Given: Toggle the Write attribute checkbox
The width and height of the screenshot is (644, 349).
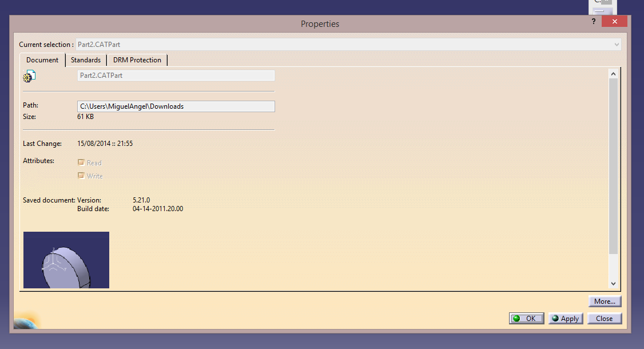Looking at the screenshot, I should [x=81, y=176].
